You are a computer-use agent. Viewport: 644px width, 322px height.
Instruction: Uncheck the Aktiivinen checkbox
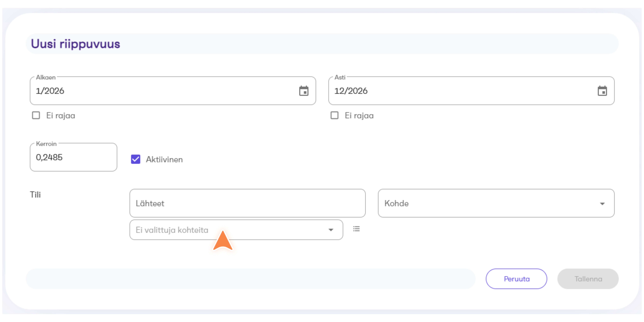click(135, 159)
